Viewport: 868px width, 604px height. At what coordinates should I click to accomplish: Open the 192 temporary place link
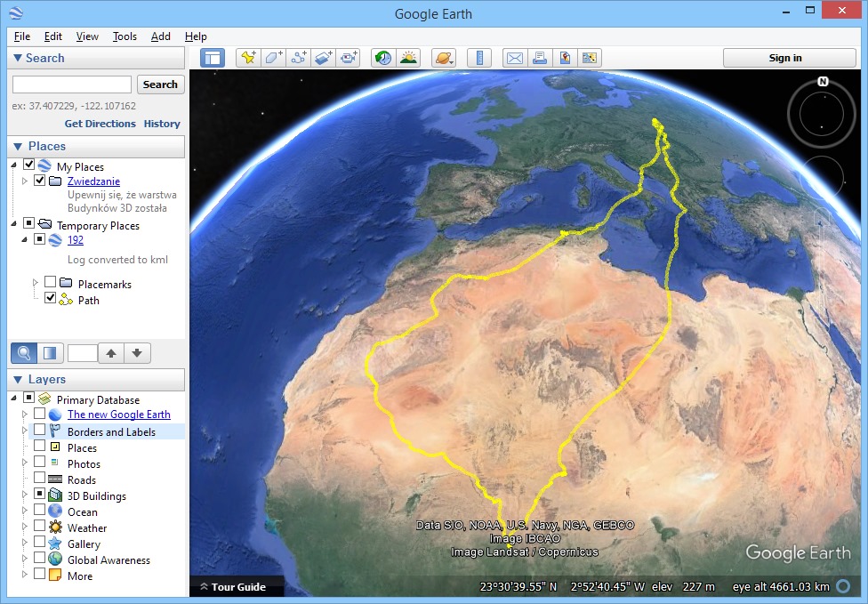pyautogui.click(x=76, y=239)
